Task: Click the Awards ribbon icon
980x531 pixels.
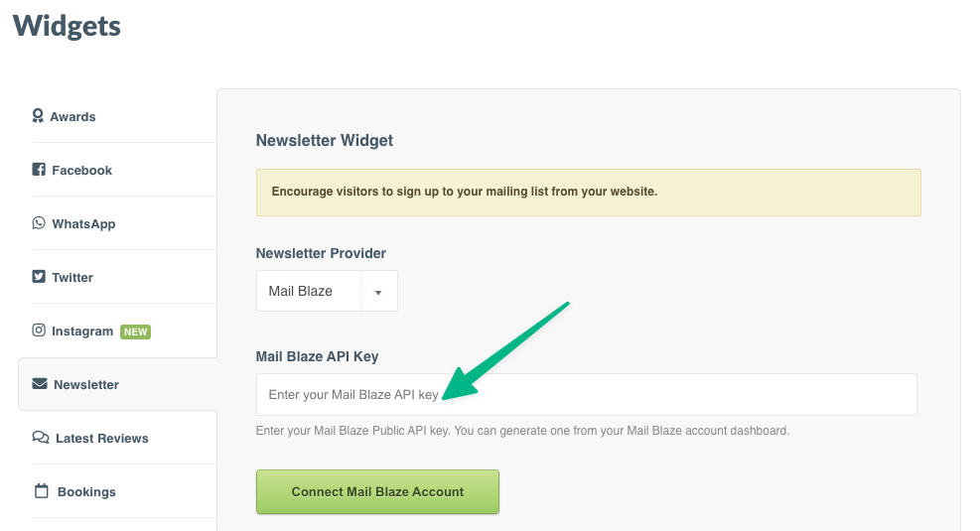Action: point(38,116)
